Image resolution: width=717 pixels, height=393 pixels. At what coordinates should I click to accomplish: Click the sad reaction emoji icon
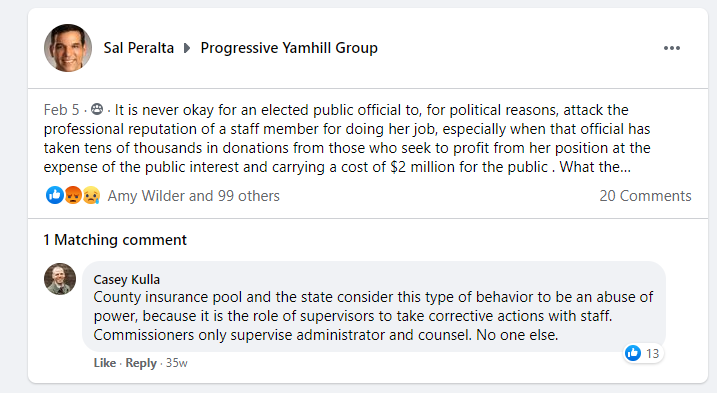pyautogui.click(x=91, y=195)
